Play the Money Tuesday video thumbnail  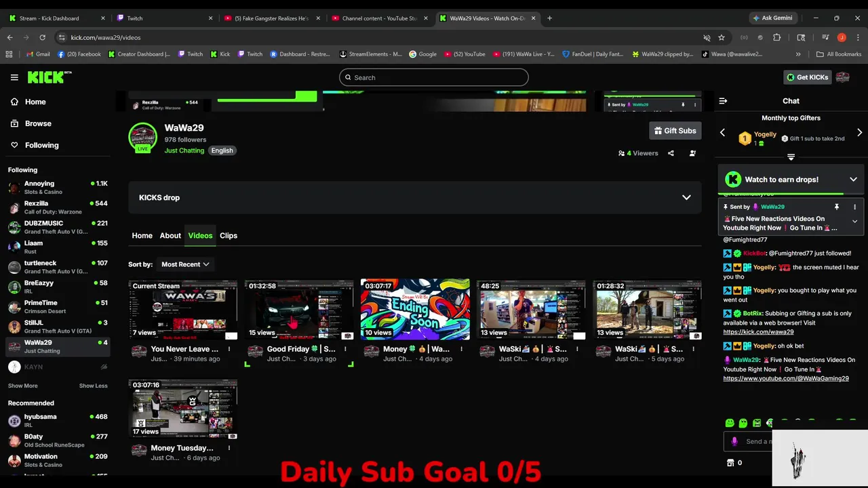point(183,409)
